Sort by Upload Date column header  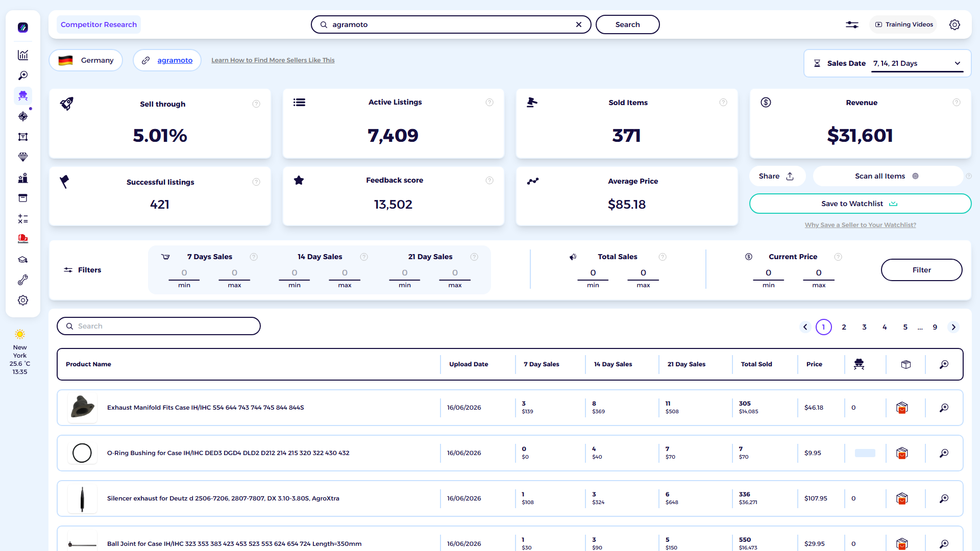(469, 364)
